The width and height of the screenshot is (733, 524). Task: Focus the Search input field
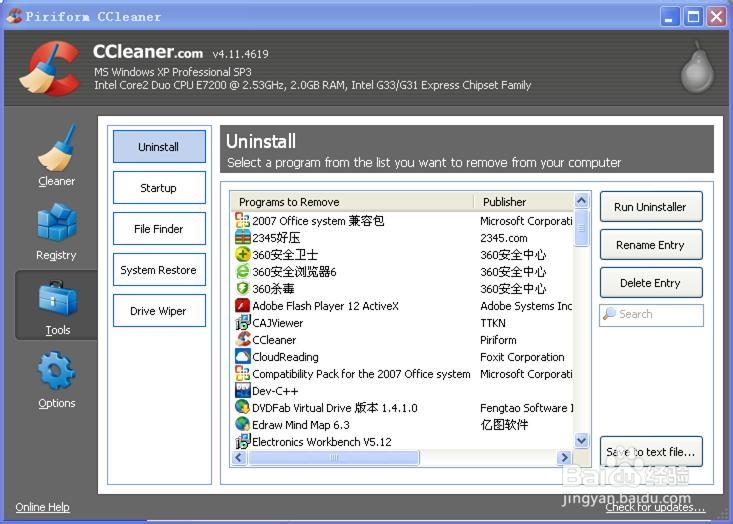point(651,315)
